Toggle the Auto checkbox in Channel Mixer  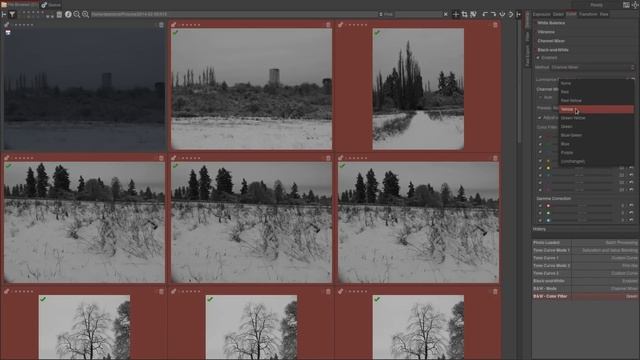540,98
